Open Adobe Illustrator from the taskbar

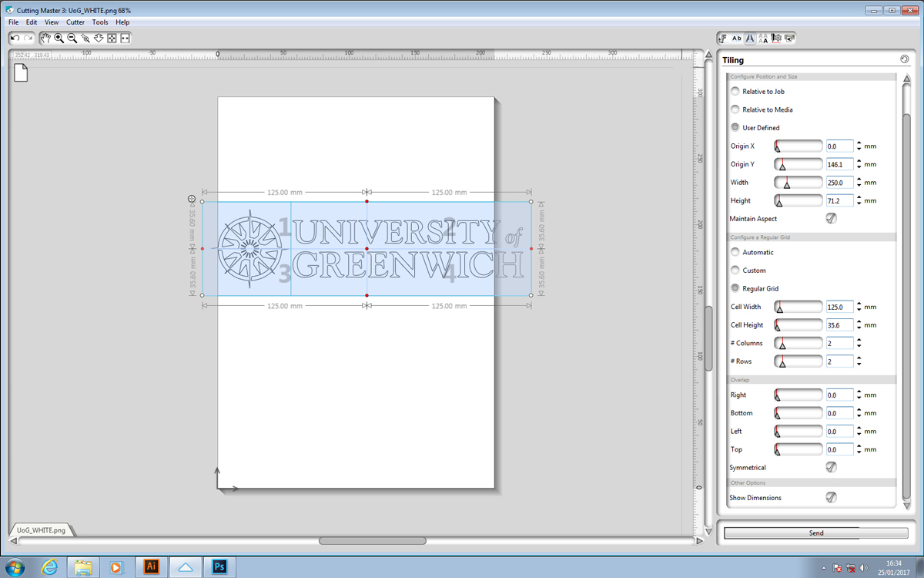(x=152, y=567)
